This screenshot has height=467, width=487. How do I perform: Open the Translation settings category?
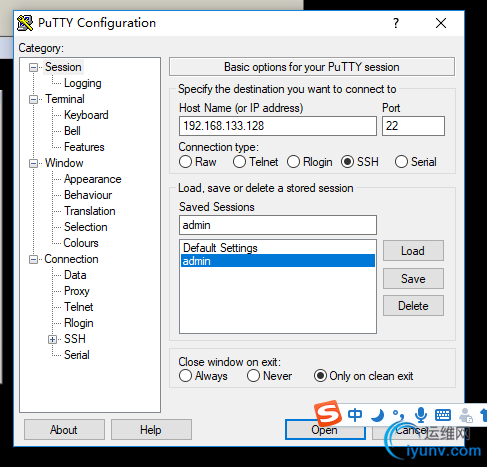click(90, 211)
